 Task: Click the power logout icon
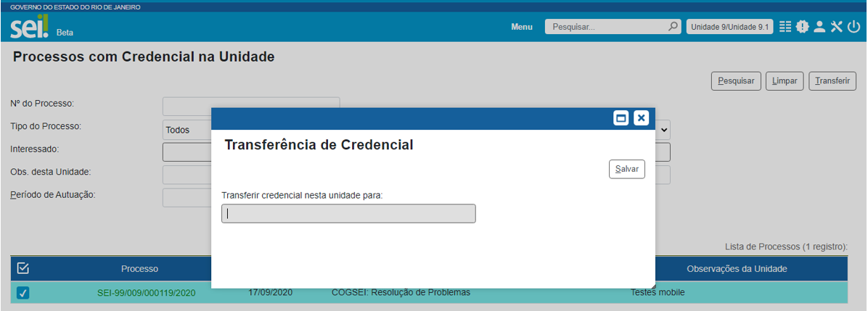point(853,27)
